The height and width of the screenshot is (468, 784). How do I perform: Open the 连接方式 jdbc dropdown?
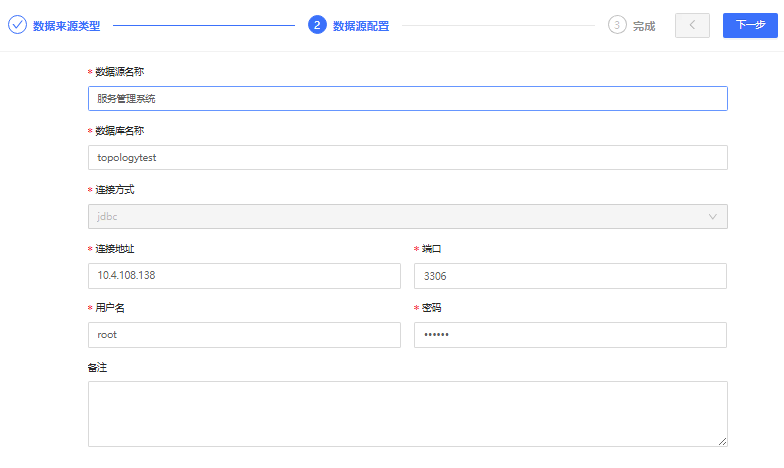408,216
